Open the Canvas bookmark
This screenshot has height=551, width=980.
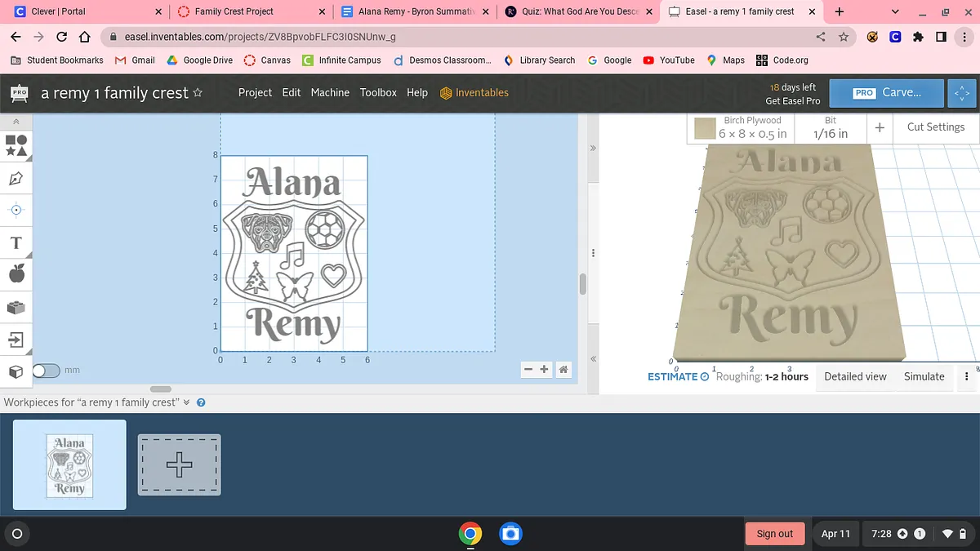(x=267, y=60)
